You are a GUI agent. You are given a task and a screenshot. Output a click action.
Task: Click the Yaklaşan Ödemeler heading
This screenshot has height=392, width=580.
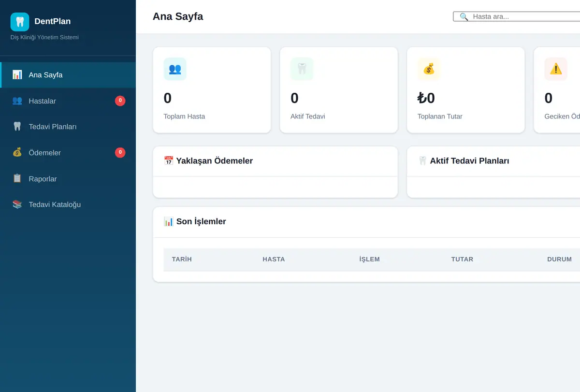pos(215,161)
